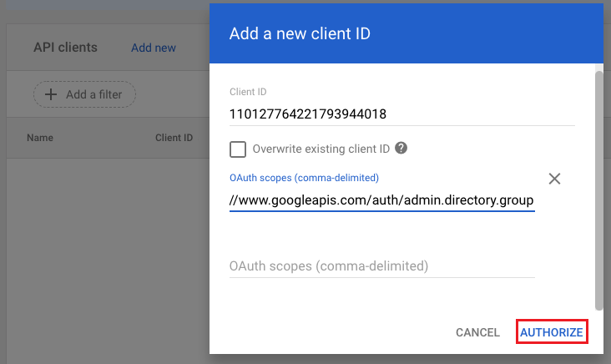Click the dialog's vertical scrollbar
611x364 pixels.
599,190
